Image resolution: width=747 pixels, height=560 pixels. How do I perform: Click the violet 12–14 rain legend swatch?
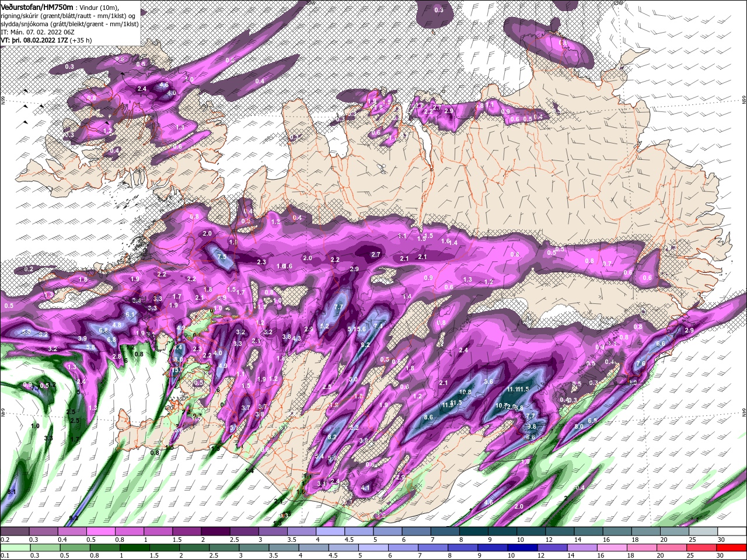click(x=554, y=548)
